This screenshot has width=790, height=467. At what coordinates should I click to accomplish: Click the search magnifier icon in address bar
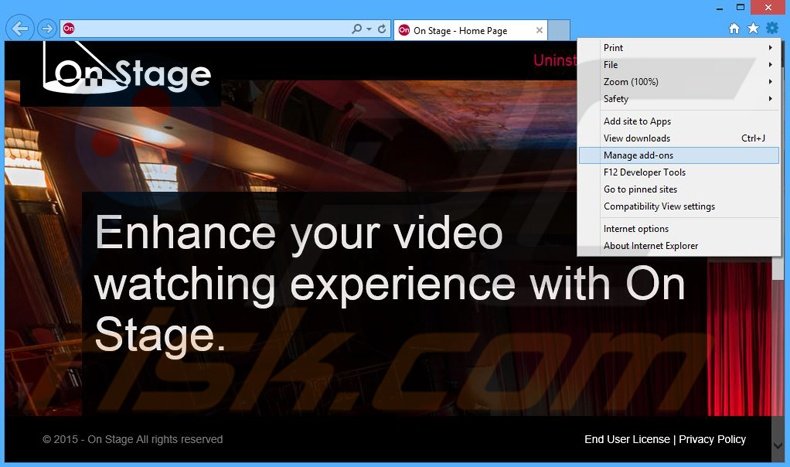357,29
